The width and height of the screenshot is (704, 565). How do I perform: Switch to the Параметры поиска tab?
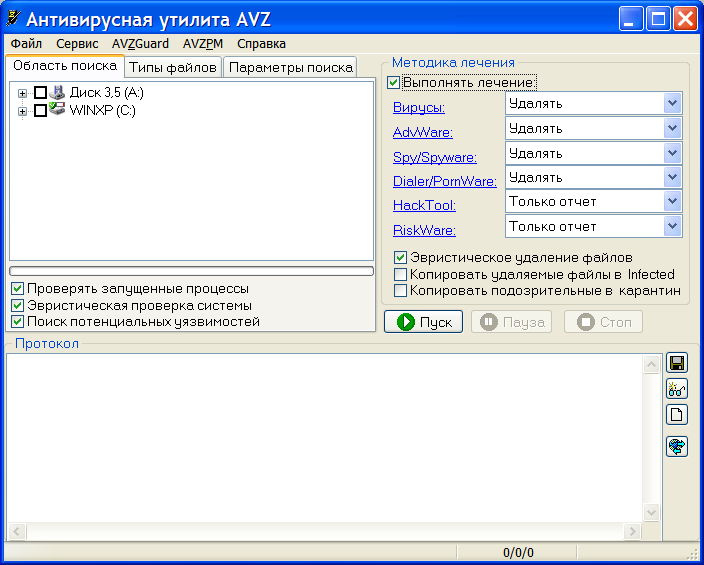[x=290, y=67]
